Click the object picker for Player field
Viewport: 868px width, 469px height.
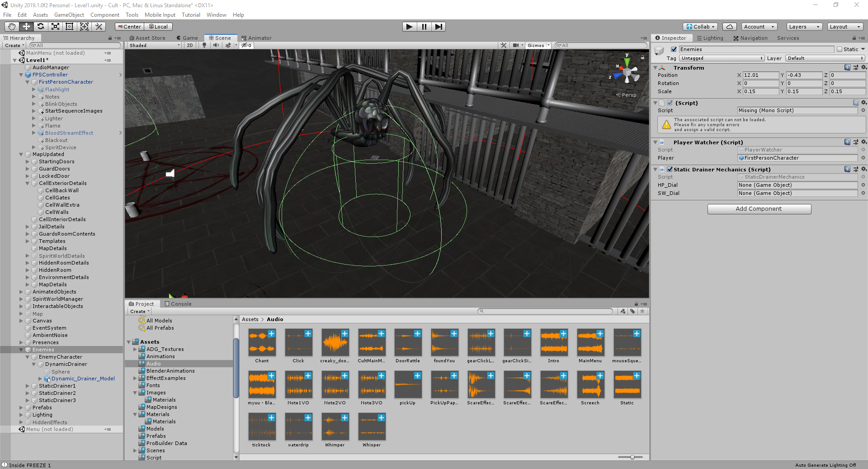(x=863, y=158)
